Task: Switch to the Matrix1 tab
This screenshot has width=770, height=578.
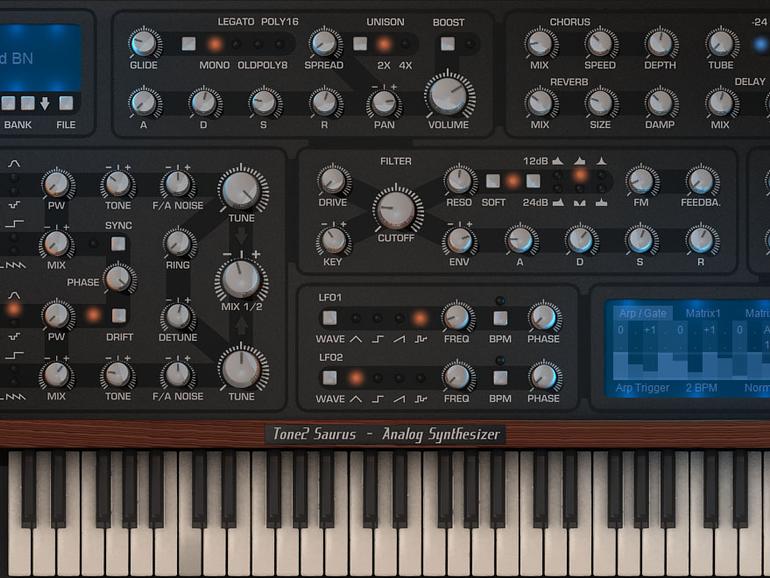Action: click(x=703, y=313)
